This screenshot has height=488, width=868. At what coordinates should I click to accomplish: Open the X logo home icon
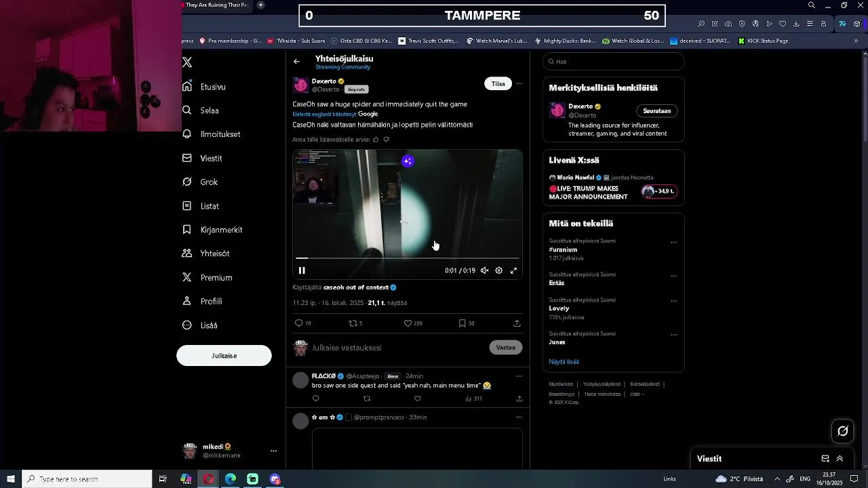coord(187,62)
